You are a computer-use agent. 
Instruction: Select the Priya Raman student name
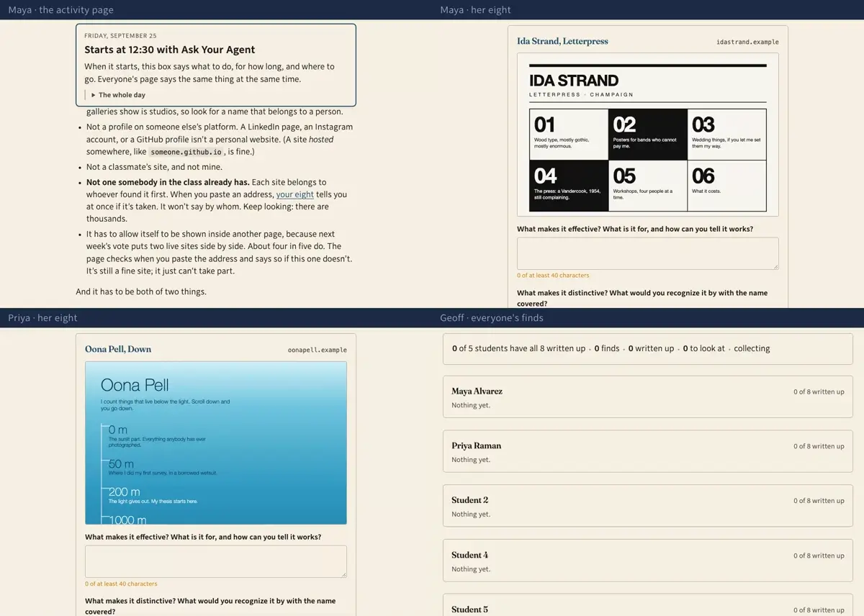coord(476,446)
